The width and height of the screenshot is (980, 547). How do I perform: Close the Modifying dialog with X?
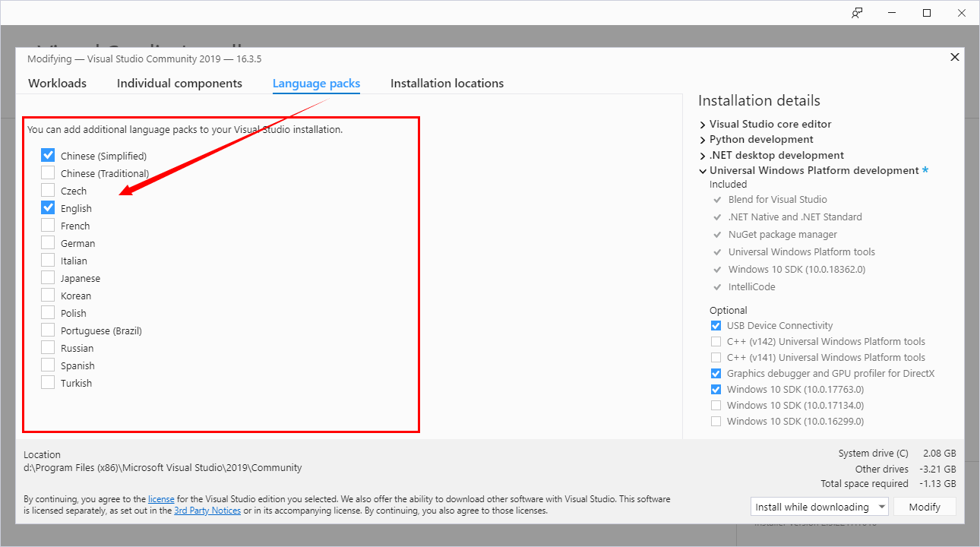pos(955,57)
